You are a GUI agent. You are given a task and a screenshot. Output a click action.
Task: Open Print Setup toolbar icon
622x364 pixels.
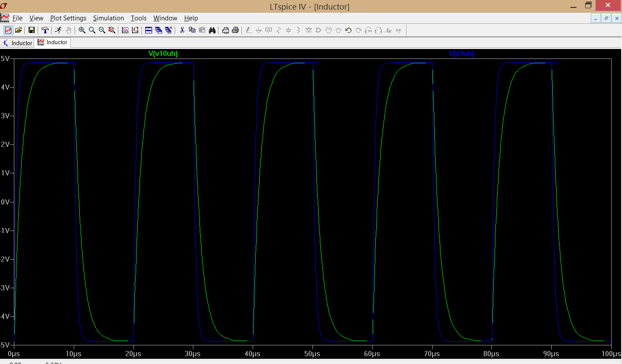(x=225, y=30)
